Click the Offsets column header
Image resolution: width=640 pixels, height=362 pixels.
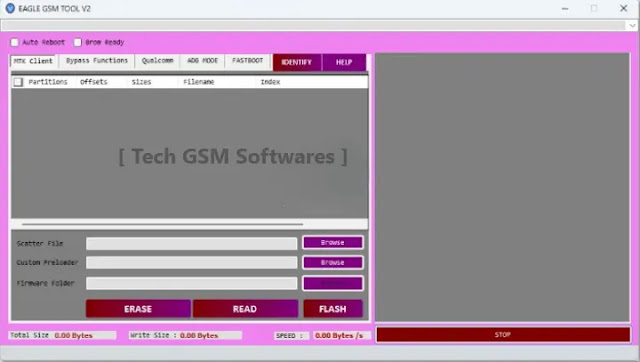[93, 82]
